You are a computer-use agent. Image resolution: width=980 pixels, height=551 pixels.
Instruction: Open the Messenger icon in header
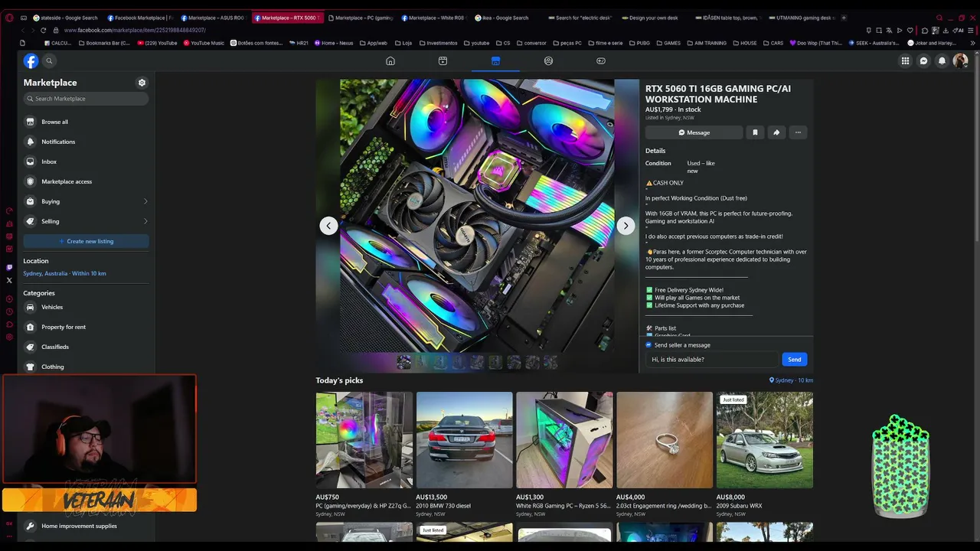pos(923,60)
